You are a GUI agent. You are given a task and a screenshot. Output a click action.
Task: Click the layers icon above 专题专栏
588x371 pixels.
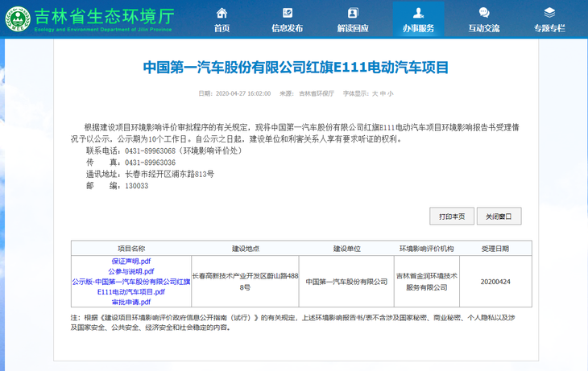tap(549, 13)
